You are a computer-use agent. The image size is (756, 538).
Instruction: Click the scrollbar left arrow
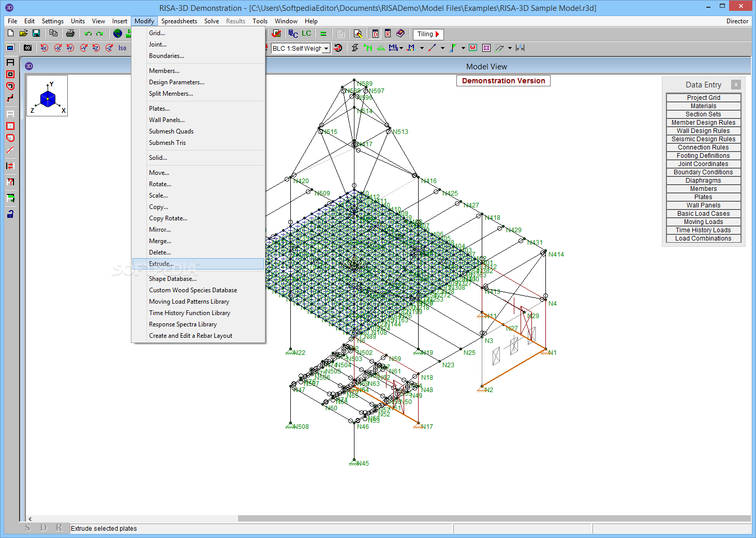30,518
